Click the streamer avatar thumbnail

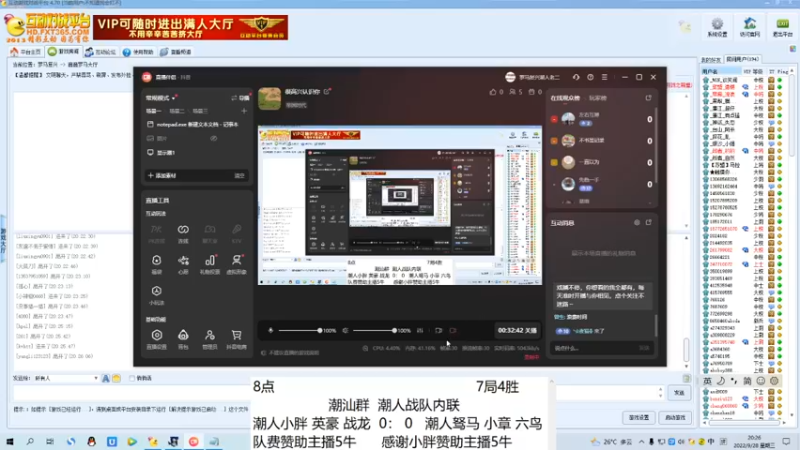tap(269, 98)
